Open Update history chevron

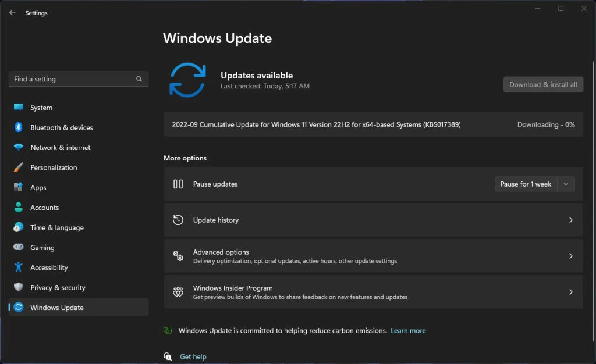570,220
